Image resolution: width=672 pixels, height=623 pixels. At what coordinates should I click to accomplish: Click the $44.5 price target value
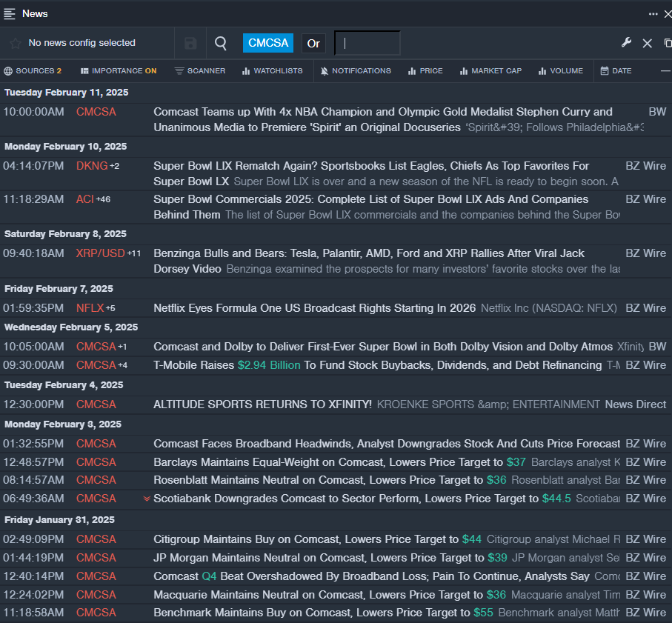point(556,499)
